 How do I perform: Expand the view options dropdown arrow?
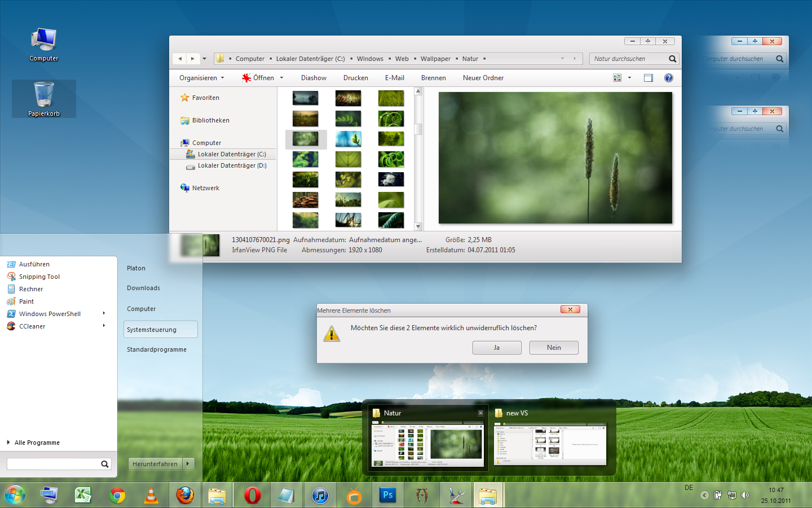629,78
